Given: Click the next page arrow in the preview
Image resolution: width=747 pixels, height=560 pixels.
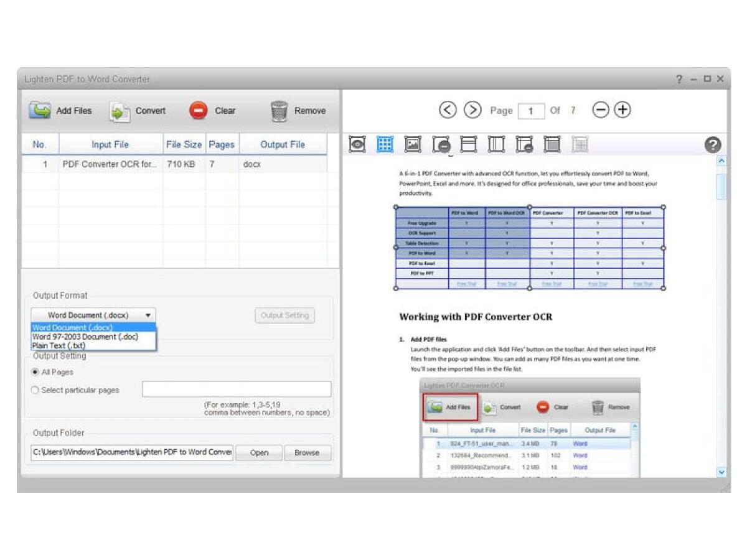Looking at the screenshot, I should 472,110.
